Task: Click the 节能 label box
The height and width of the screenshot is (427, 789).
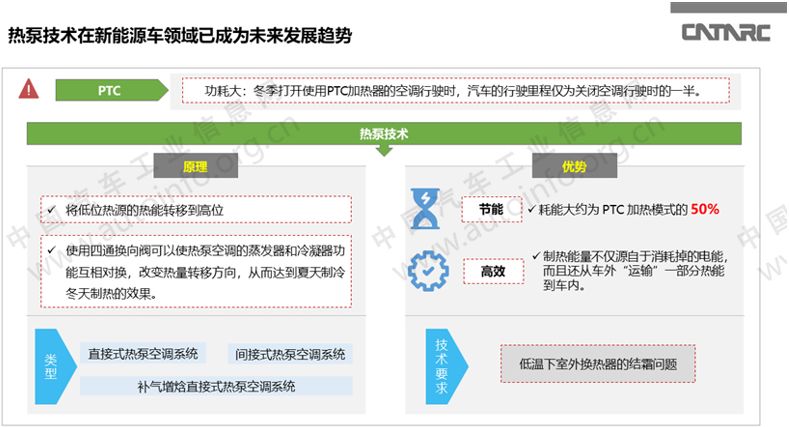Action: [x=492, y=209]
